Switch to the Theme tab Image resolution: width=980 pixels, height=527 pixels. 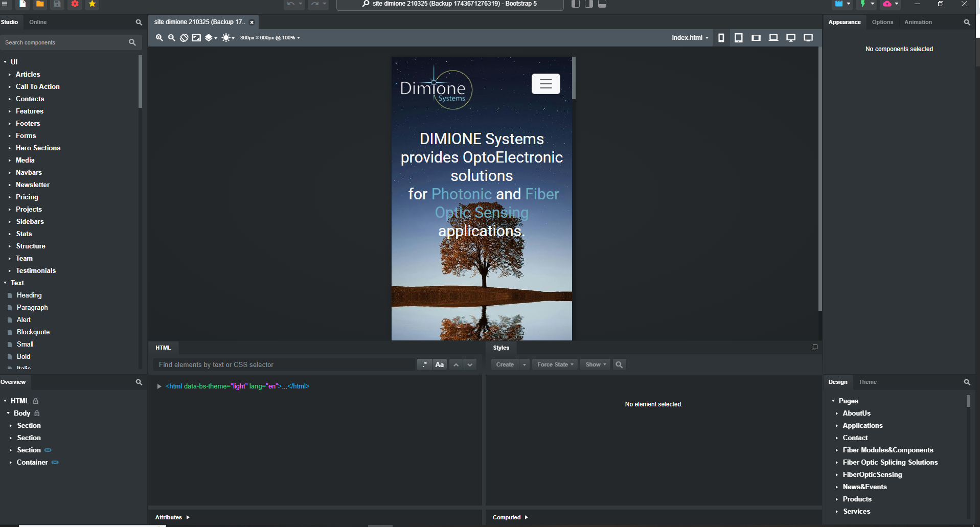point(868,382)
